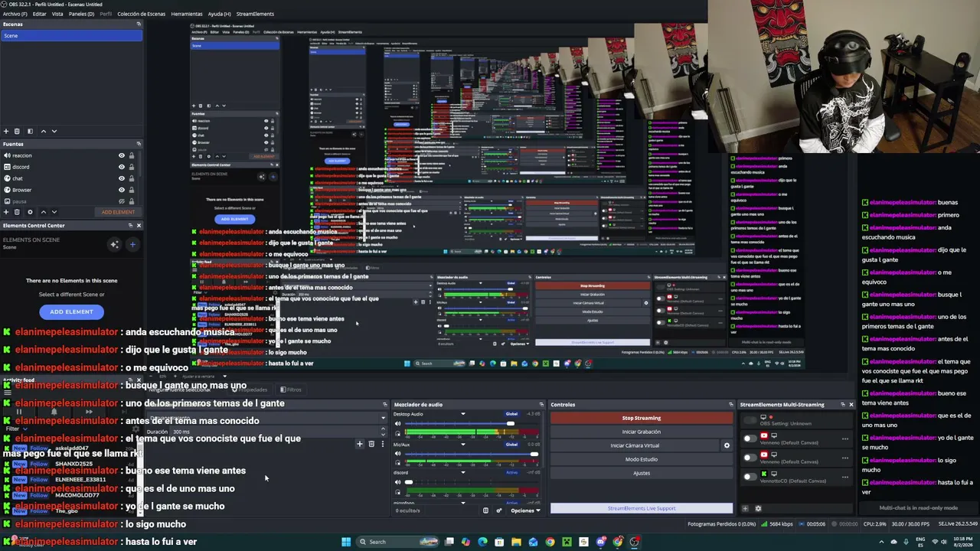Open Ajustes settings button

[642, 473]
